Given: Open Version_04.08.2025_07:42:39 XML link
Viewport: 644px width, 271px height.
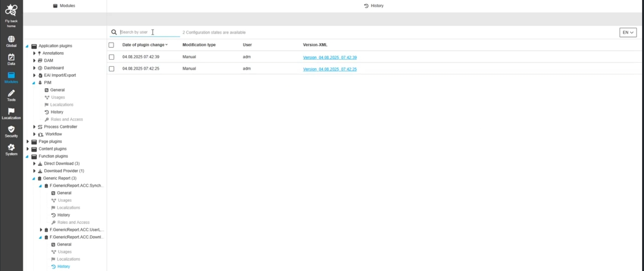Looking at the screenshot, I should pos(330,58).
